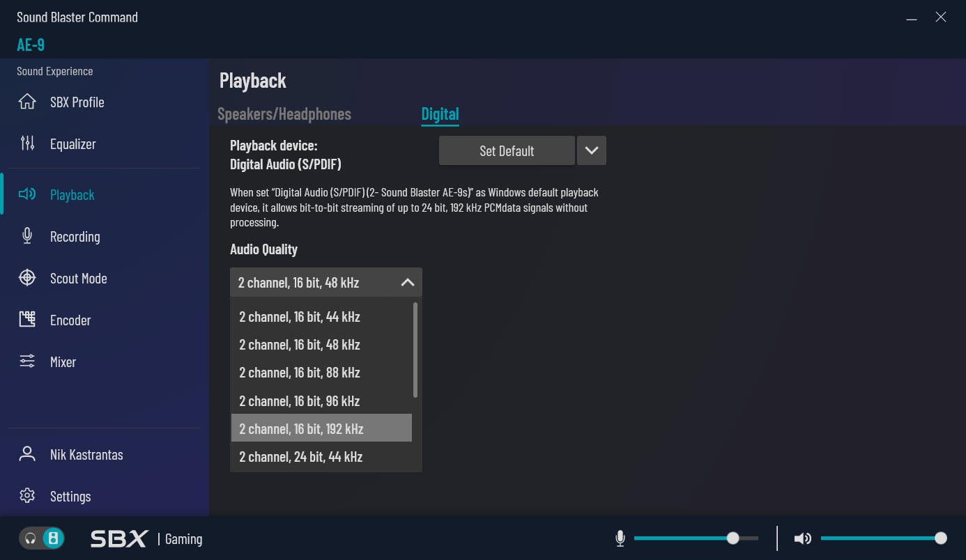
Task: Click the SBX logo in bottom bar
Action: 119,538
